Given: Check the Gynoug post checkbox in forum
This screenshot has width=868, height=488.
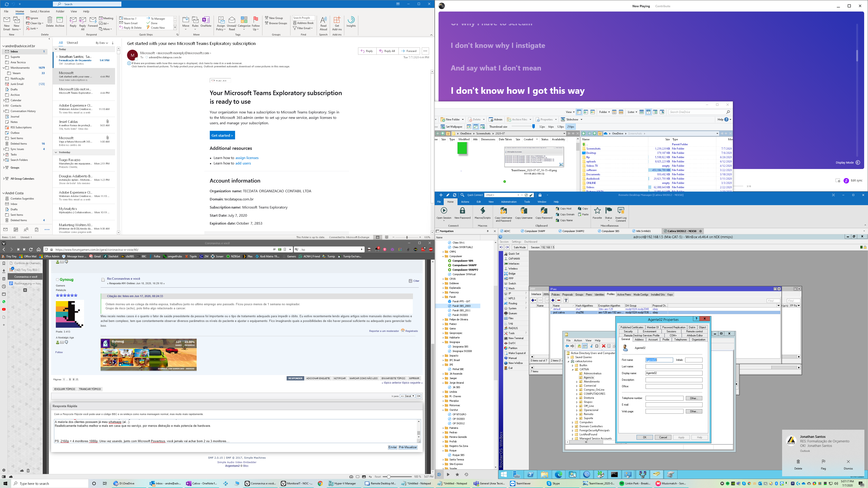Looking at the screenshot, I should click(57, 279).
